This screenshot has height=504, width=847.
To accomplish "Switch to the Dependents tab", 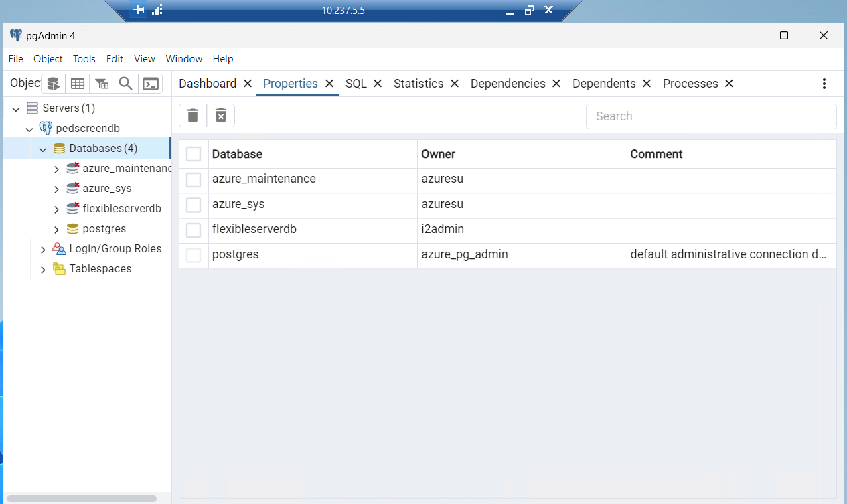I will tap(604, 84).
